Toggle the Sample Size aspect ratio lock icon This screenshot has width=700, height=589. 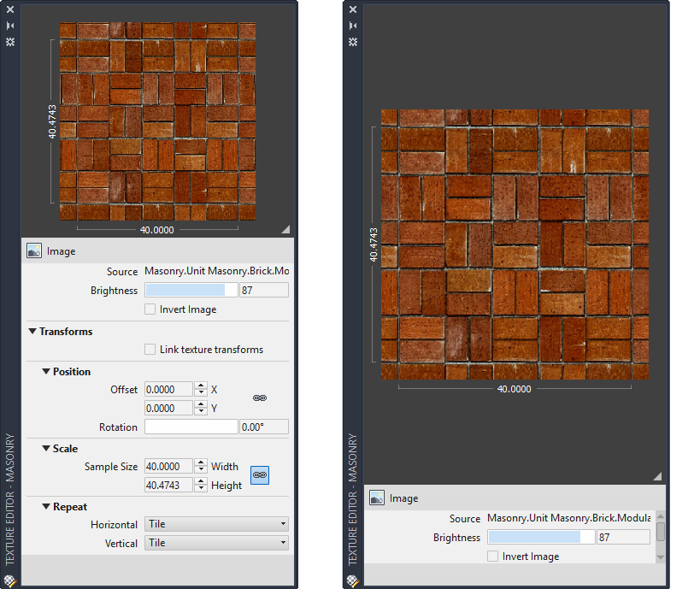pos(260,474)
